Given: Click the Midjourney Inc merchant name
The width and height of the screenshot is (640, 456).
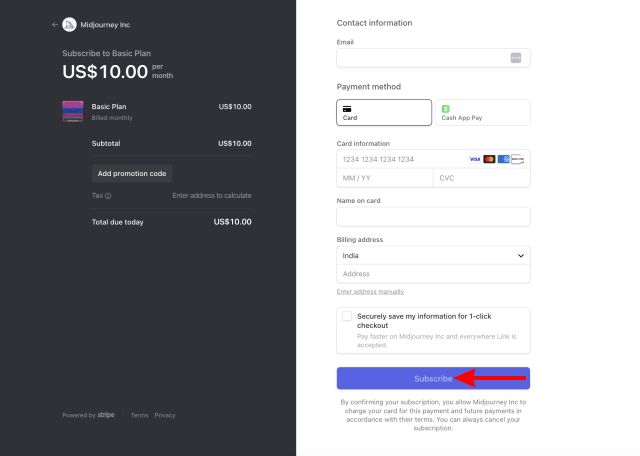Looking at the screenshot, I should 105,24.
